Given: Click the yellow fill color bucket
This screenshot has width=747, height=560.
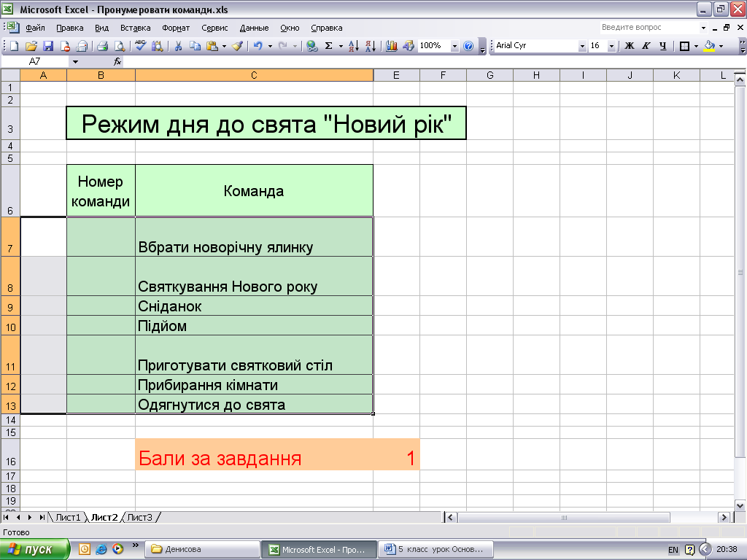Looking at the screenshot, I should tap(708, 46).
